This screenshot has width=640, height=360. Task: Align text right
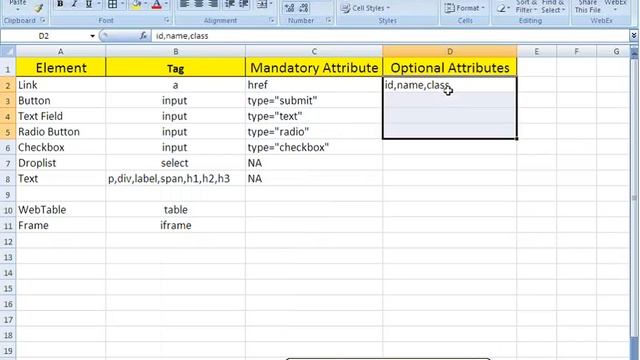tap(213, 4)
